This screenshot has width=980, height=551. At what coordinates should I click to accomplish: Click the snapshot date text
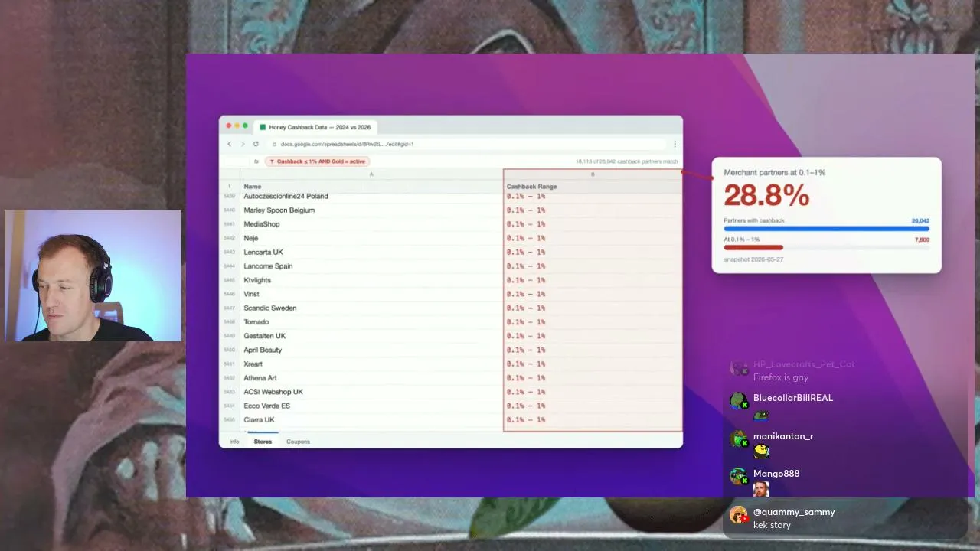point(753,259)
